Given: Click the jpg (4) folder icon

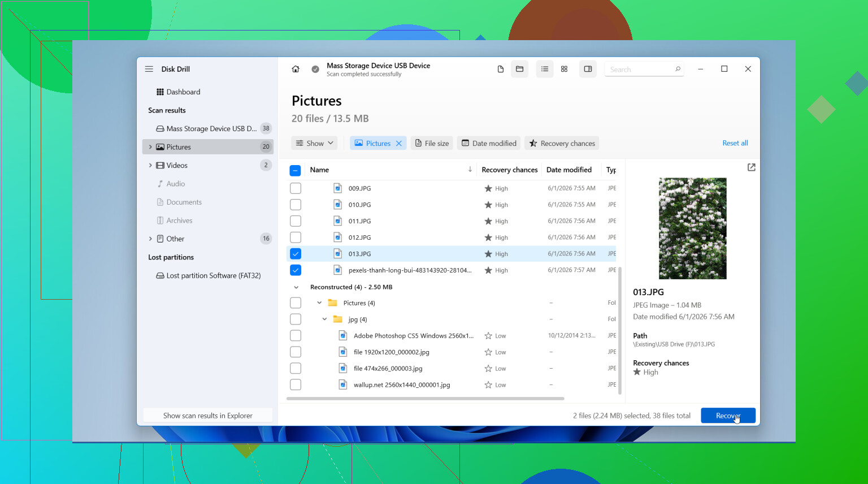Looking at the screenshot, I should coord(337,319).
